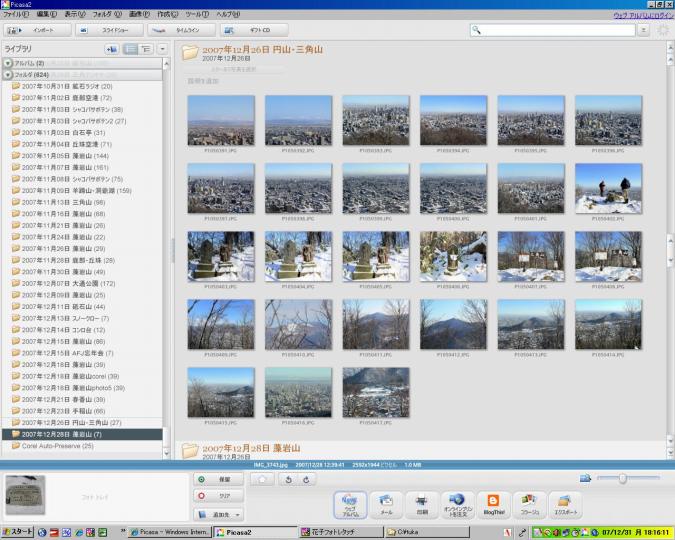
Task: Adjust the thumbnail size slider
Action: [622, 479]
